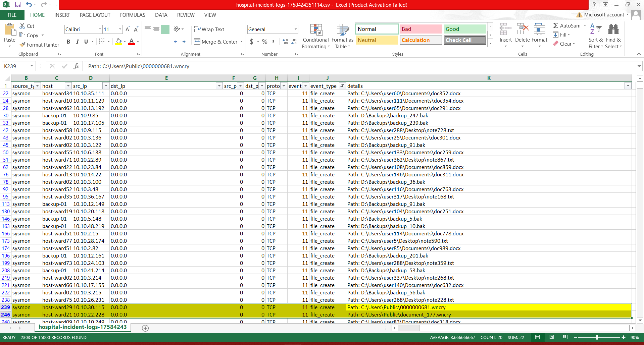Open the FORMULAS ribbon tab
This screenshot has width=644, height=345.
pos(133,15)
